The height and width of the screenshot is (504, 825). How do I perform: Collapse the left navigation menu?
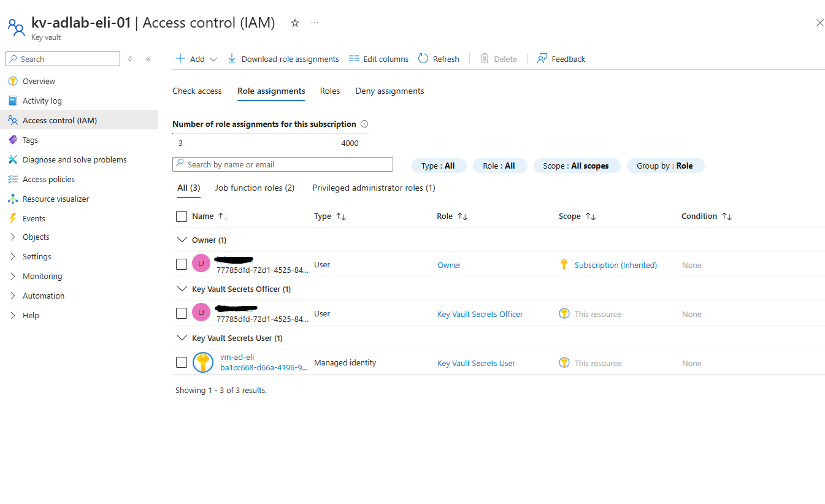tap(148, 59)
